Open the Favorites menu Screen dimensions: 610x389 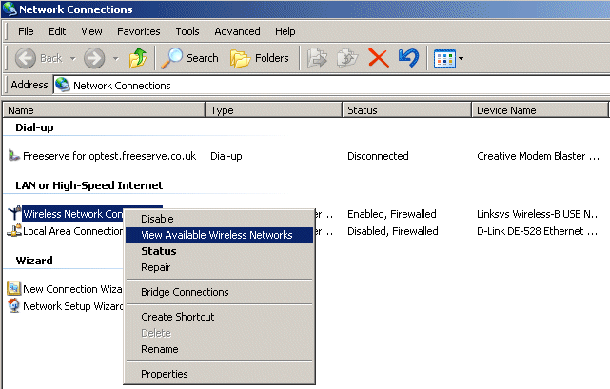tap(138, 31)
